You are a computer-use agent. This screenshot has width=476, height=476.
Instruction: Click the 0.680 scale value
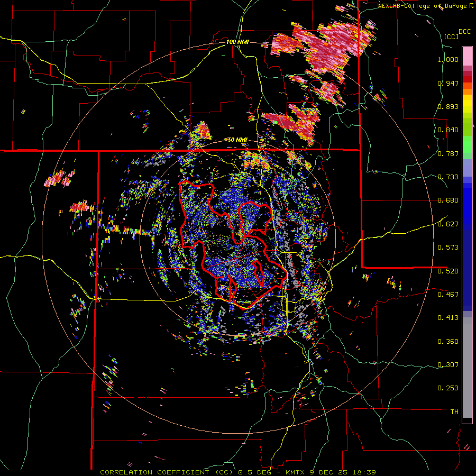[448, 200]
